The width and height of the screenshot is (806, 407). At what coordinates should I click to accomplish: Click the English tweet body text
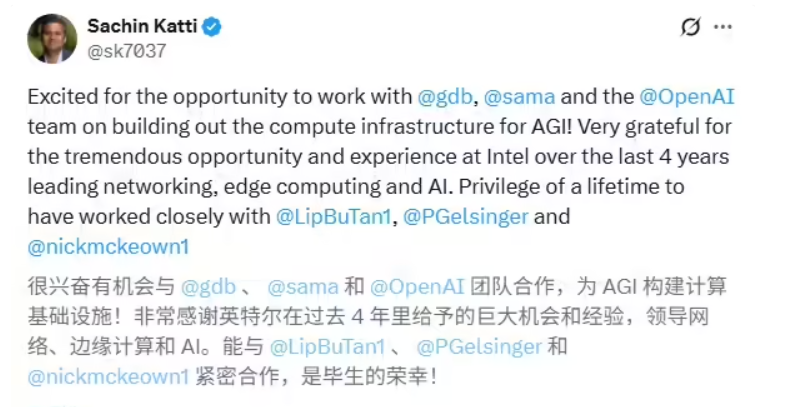pyautogui.click(x=380, y=157)
